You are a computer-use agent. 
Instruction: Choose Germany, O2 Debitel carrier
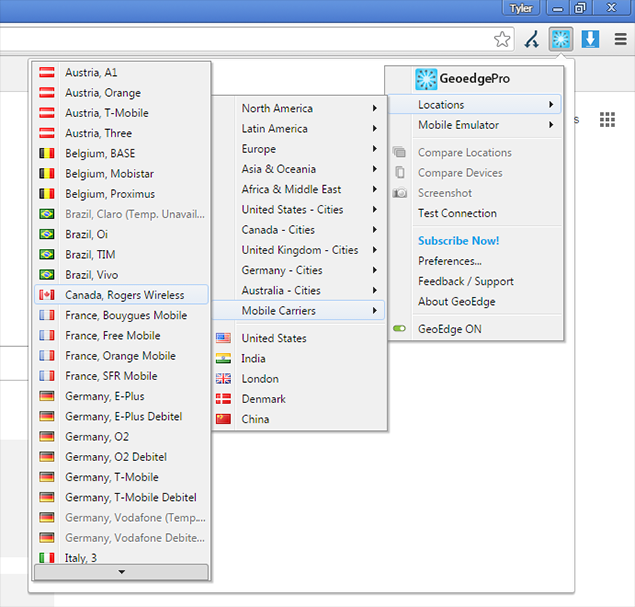click(x=121, y=457)
